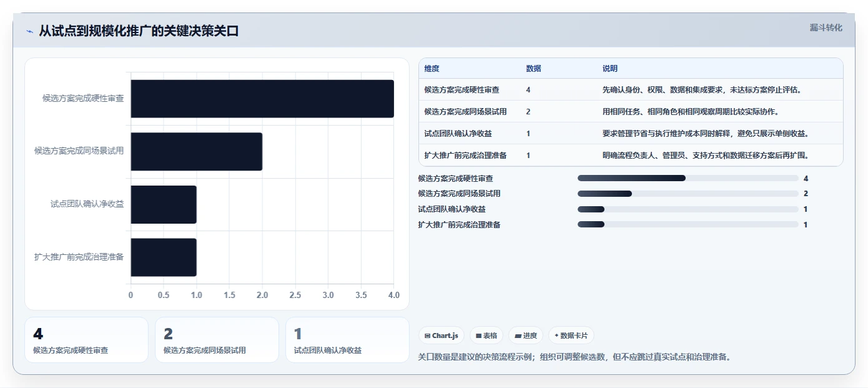Select table cell 扩大推广前完成治理准备
Image resolution: width=868 pixels, height=388 pixels.
pos(465,156)
